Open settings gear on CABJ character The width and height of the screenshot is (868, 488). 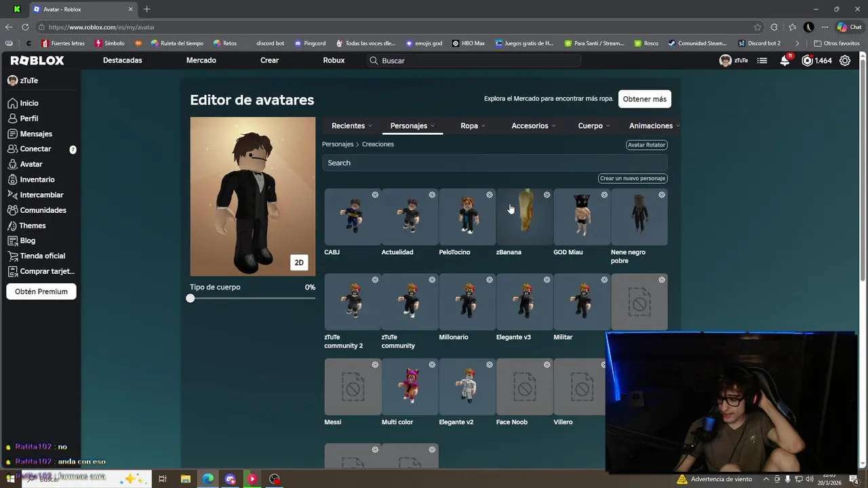point(375,195)
